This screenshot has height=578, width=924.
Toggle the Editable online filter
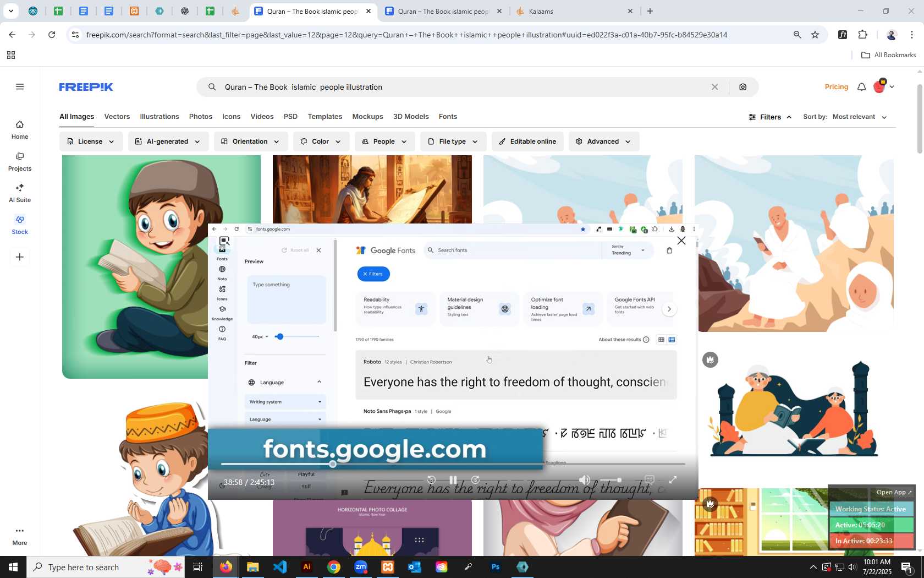527,141
